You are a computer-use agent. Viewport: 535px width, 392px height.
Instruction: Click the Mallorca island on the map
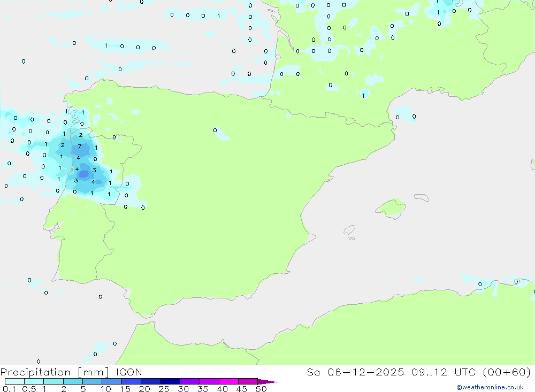391,208
